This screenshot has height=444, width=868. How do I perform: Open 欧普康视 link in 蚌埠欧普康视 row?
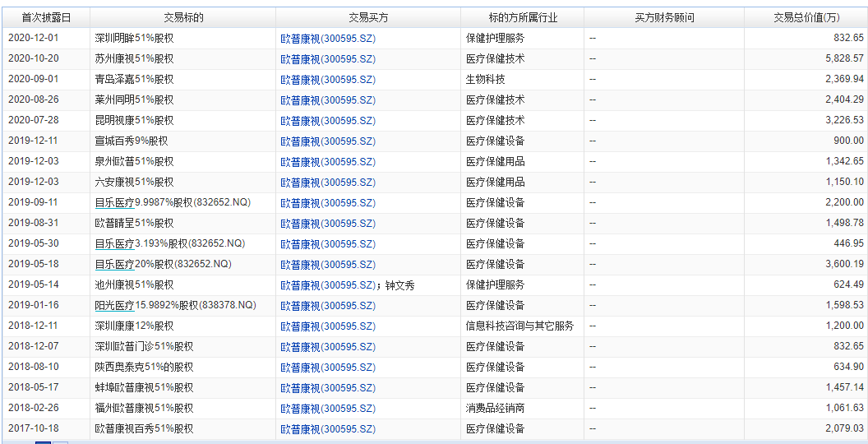[328, 387]
